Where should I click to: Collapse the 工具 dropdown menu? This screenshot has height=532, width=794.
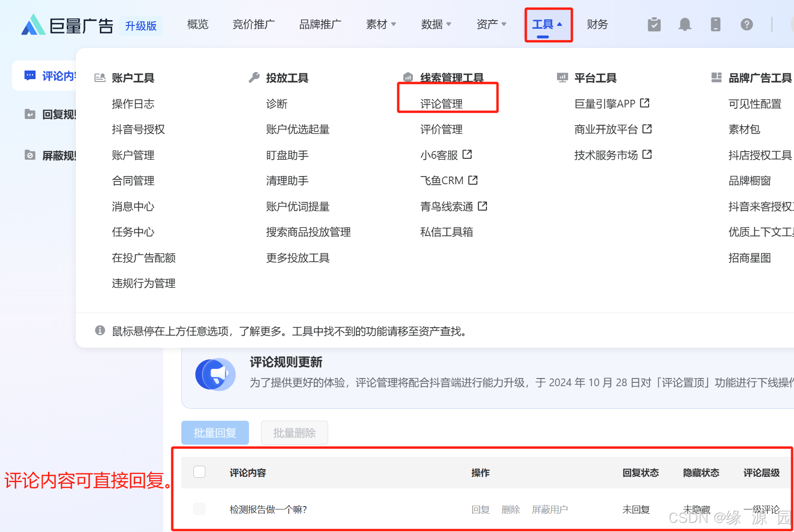pyautogui.click(x=547, y=24)
